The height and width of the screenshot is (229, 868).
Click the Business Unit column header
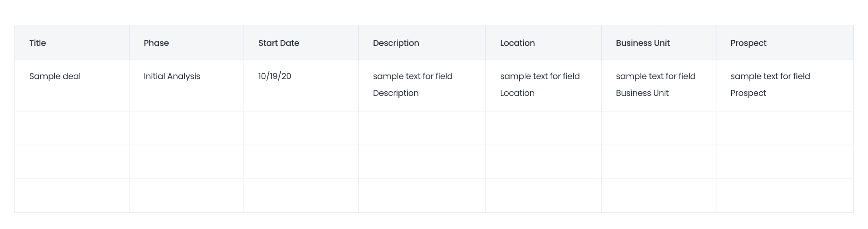(642, 43)
